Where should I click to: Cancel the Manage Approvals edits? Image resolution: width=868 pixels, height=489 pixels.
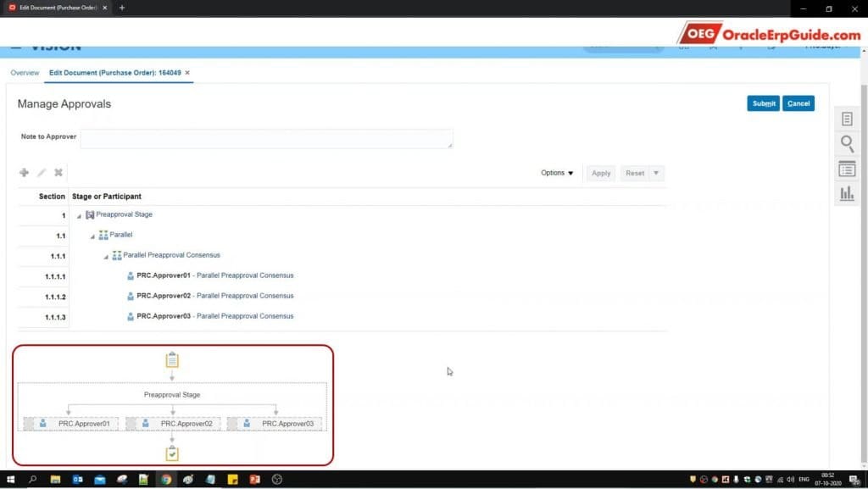[x=798, y=103]
